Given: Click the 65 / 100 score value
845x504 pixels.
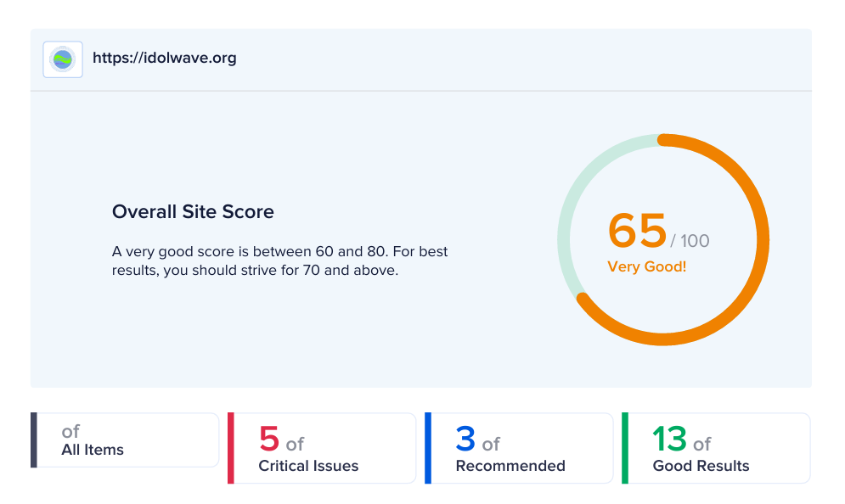Looking at the screenshot, I should pyautogui.click(x=658, y=231).
